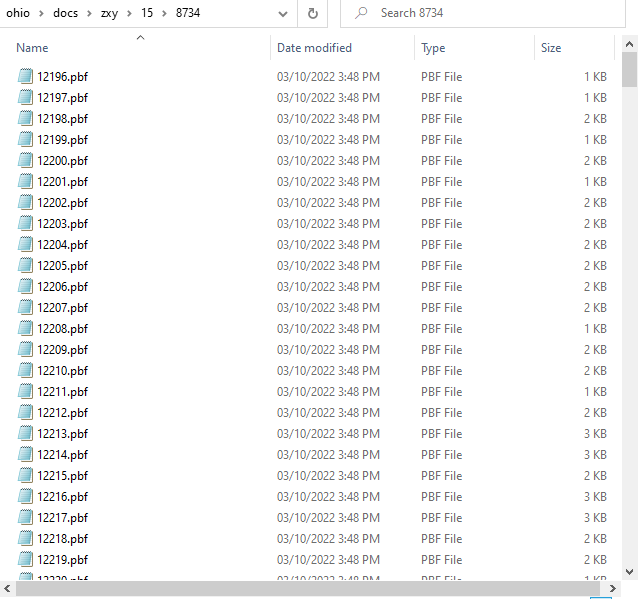Screen dimensions: 638x599
Task: Click the file icon of 12197.pbf
Action: tap(25, 98)
